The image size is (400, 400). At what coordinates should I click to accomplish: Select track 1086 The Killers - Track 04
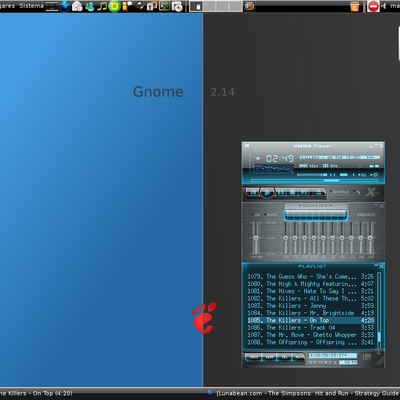click(310, 328)
